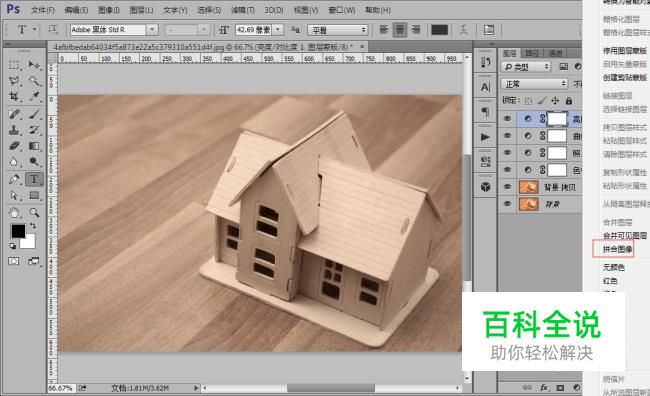This screenshot has height=396, width=650.
Task: Click the text color swatch in options bar
Action: tap(439, 30)
